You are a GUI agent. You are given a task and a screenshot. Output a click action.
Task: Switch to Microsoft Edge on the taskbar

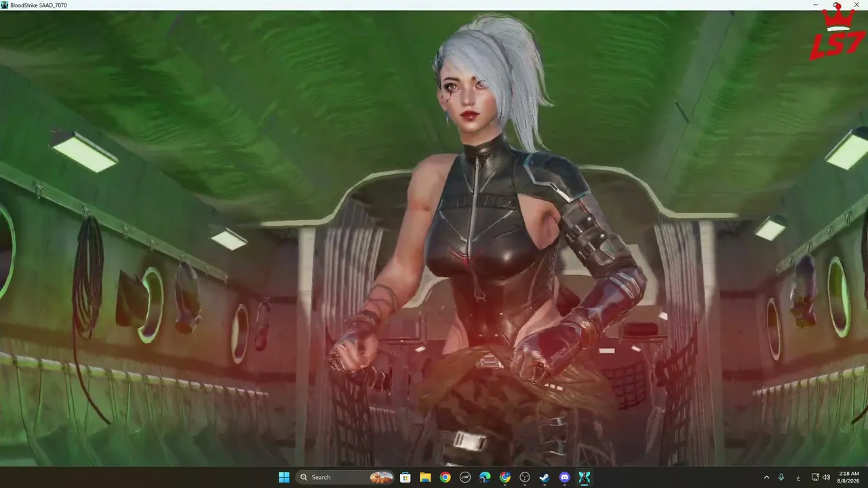click(x=485, y=477)
